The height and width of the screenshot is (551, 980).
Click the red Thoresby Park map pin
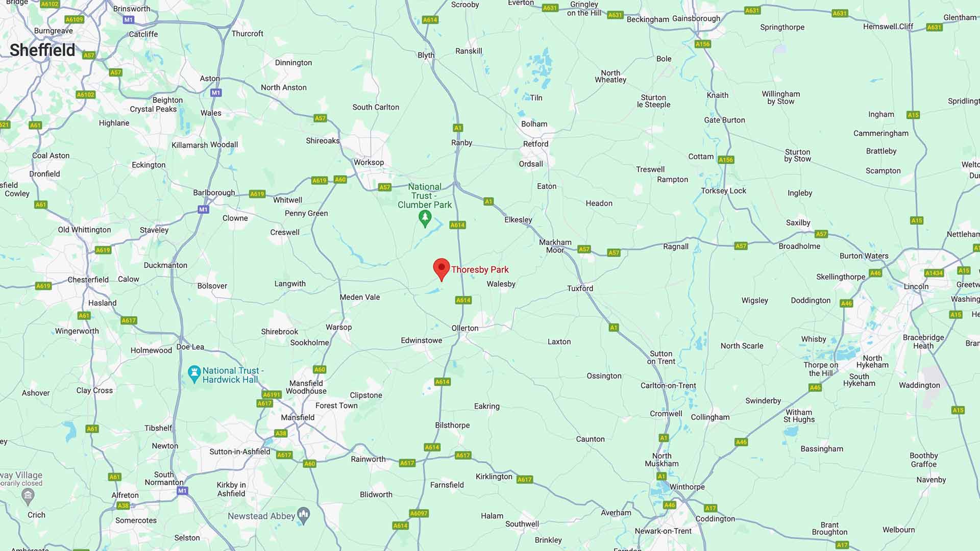(x=442, y=270)
